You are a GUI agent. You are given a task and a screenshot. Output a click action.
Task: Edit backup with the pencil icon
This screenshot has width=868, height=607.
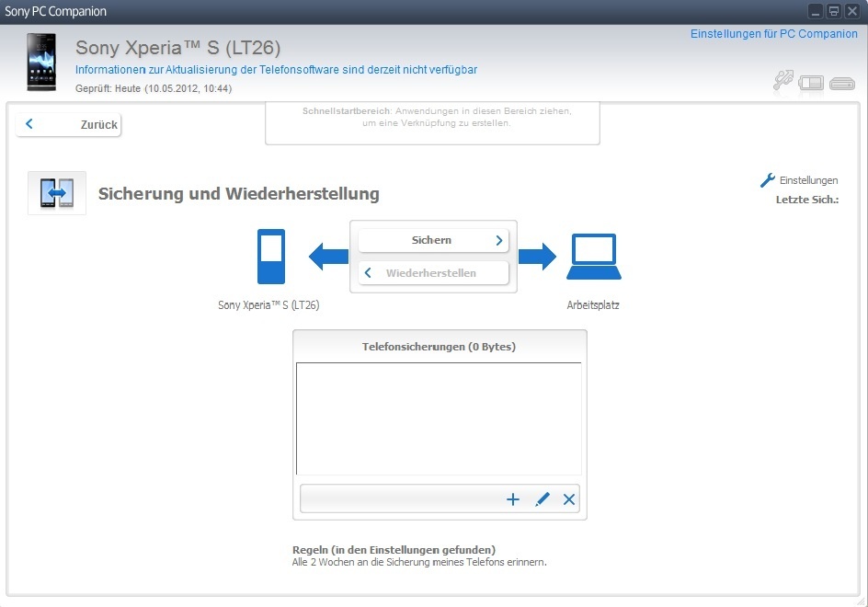(542, 499)
